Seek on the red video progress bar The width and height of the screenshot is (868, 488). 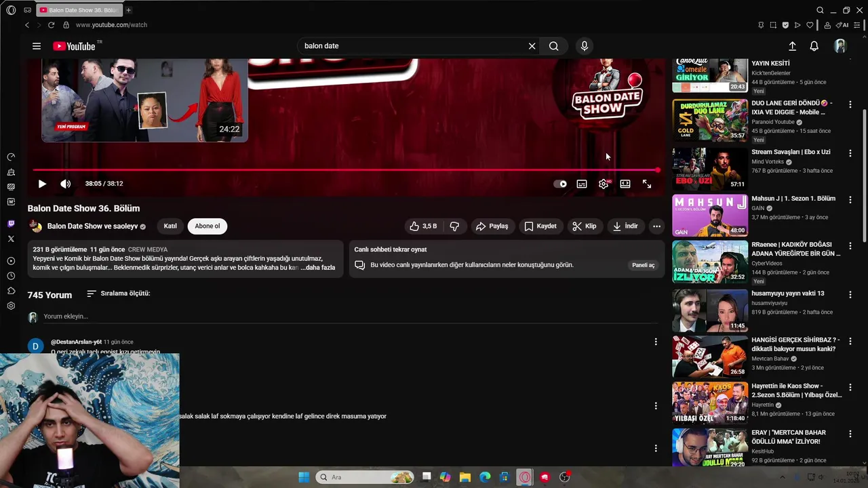coord(346,170)
